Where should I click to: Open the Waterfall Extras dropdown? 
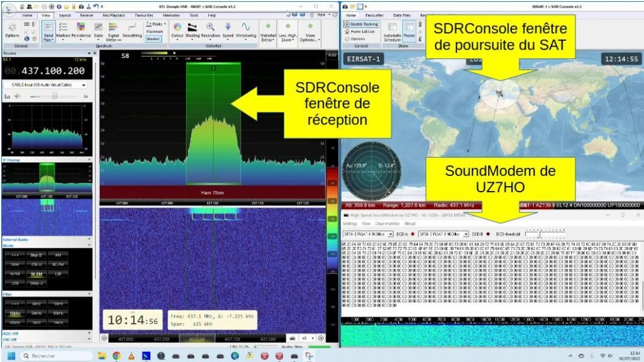click(x=268, y=32)
